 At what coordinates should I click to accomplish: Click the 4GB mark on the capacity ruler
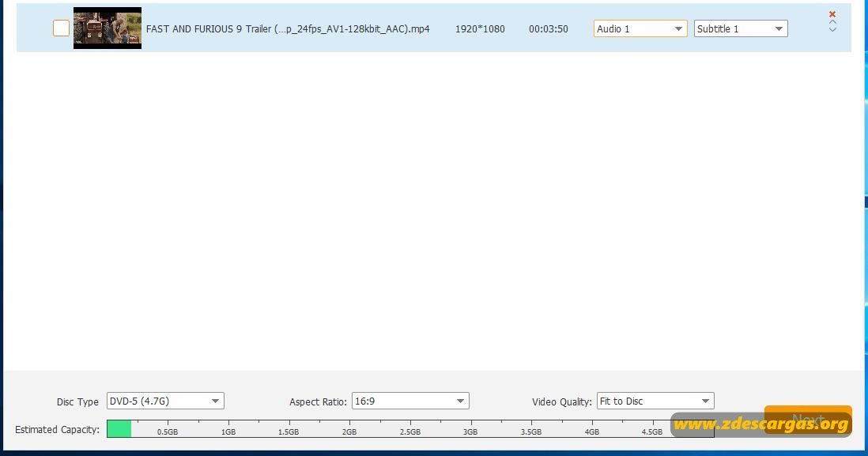[592, 432]
